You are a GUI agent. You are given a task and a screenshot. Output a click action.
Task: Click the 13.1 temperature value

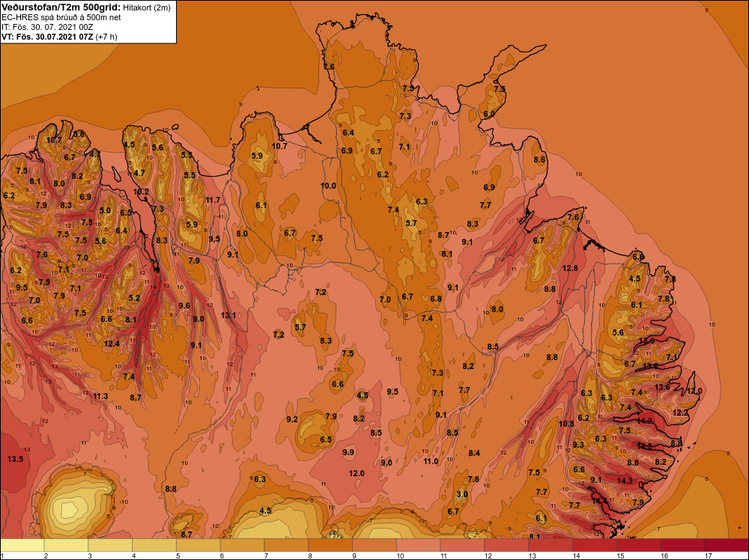228,315
